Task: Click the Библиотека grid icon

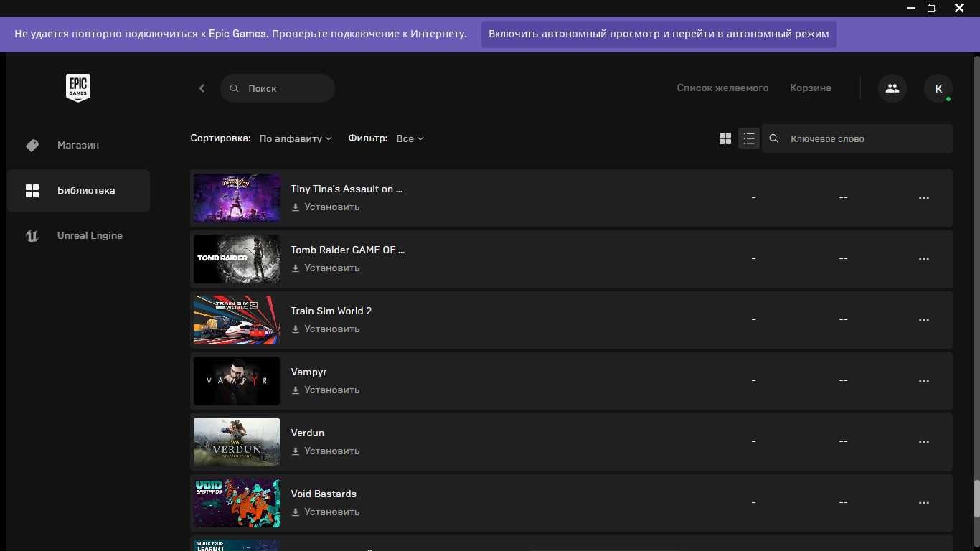Action: click(32, 190)
